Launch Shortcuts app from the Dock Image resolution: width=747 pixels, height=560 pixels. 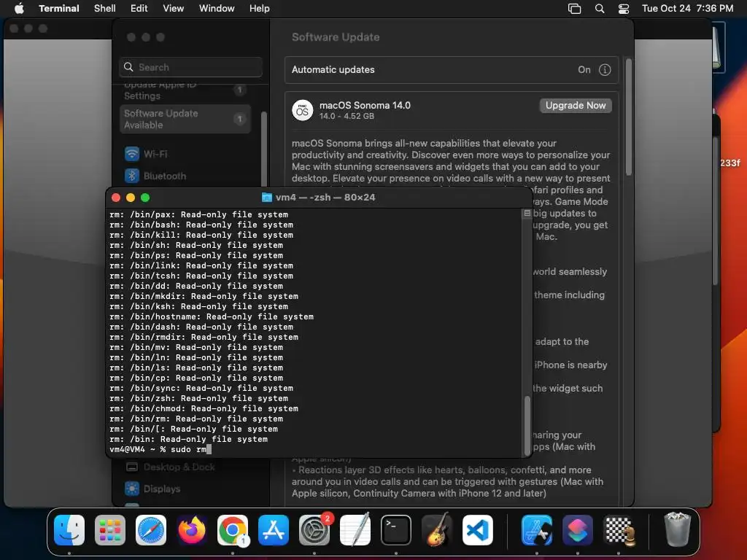tap(578, 530)
